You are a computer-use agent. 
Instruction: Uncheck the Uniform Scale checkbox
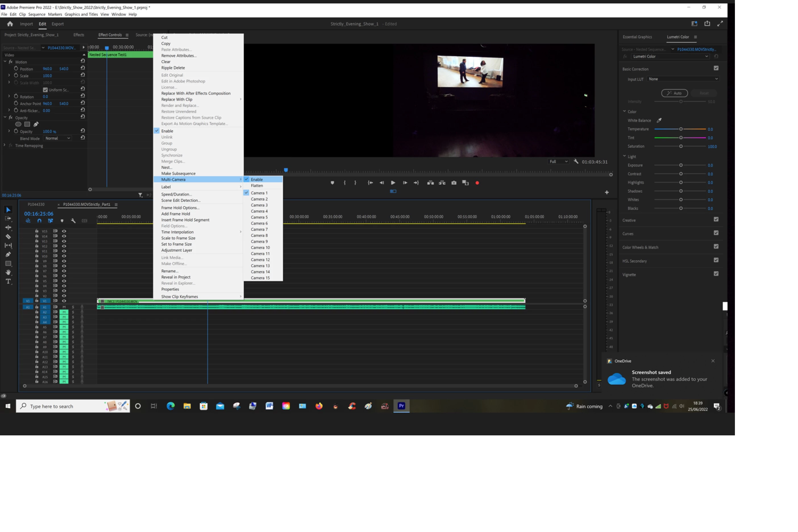coord(45,90)
